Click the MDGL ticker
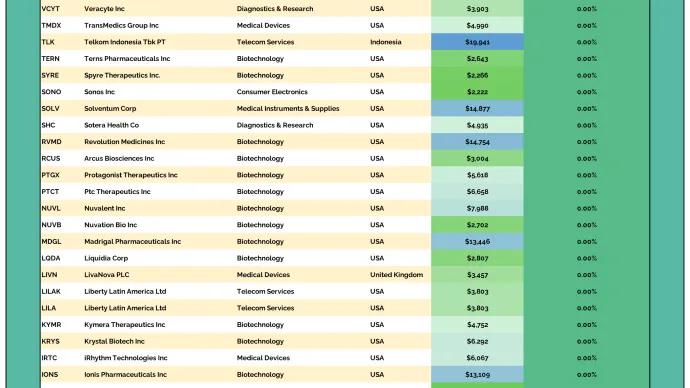 point(51,242)
